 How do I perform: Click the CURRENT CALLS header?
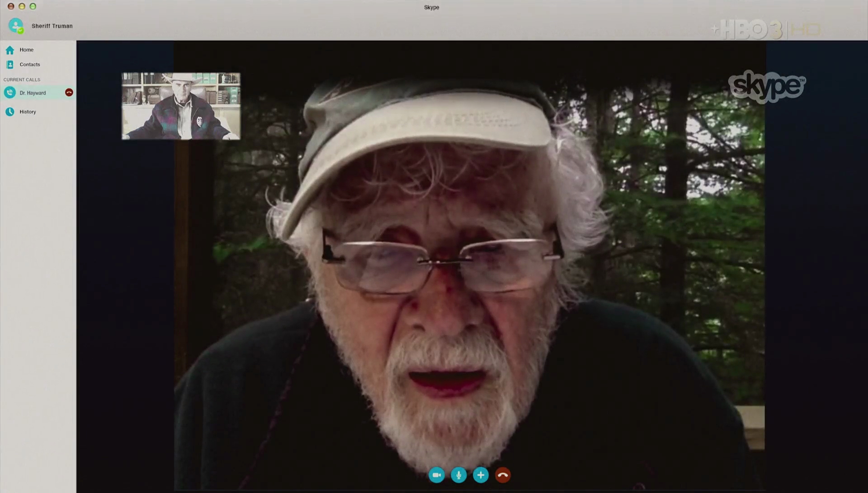pyautogui.click(x=22, y=80)
